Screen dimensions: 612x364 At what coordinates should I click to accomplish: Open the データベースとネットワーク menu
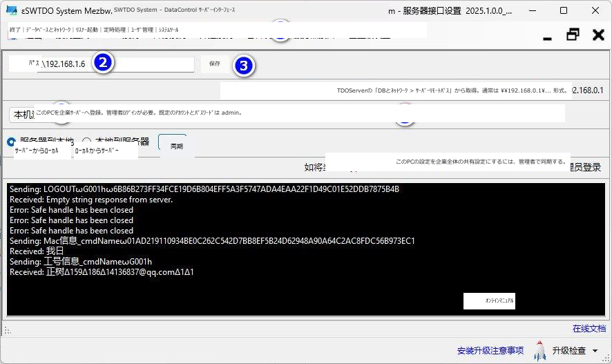[x=48, y=30]
